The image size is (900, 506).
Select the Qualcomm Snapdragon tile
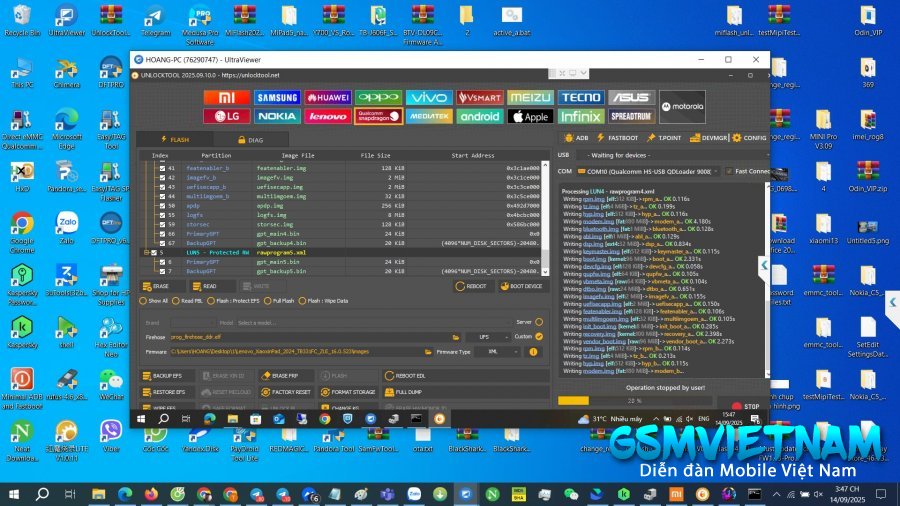[x=378, y=116]
